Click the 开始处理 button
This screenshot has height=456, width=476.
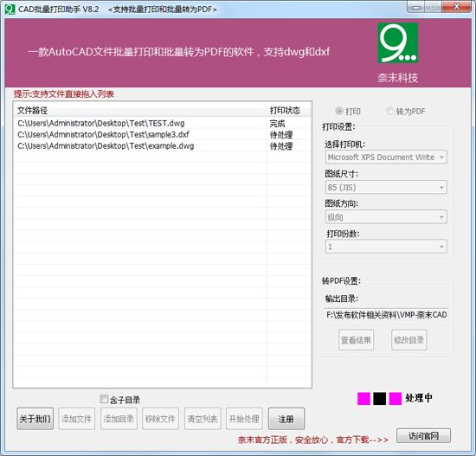point(244,419)
